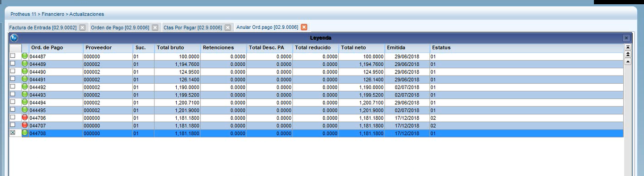
Task: Switch to Orden de Pago tab
Action: click(x=120, y=28)
